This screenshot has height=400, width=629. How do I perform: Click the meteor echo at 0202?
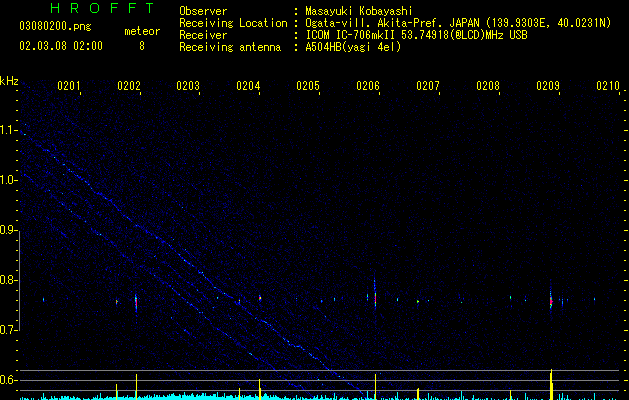(x=136, y=302)
